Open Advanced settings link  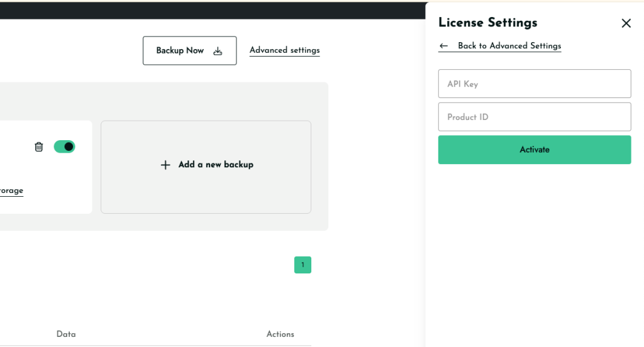(x=285, y=50)
